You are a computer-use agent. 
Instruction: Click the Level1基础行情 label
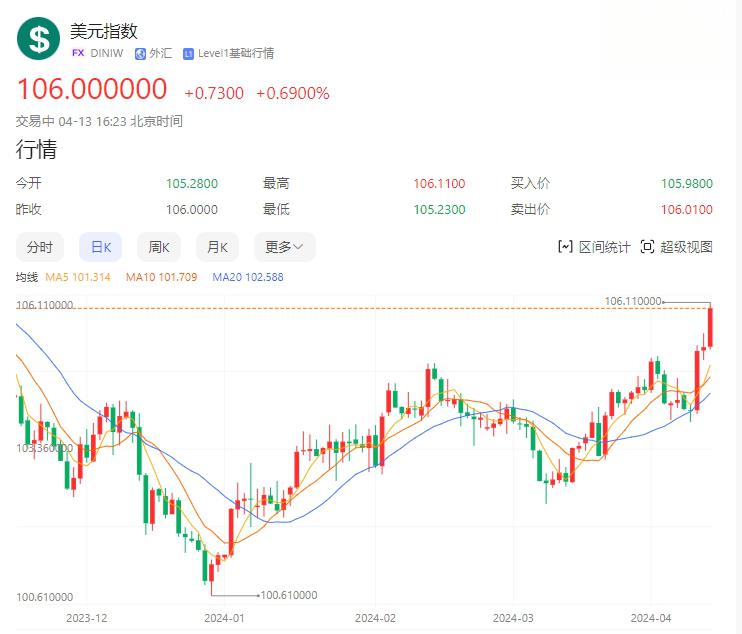click(x=236, y=53)
